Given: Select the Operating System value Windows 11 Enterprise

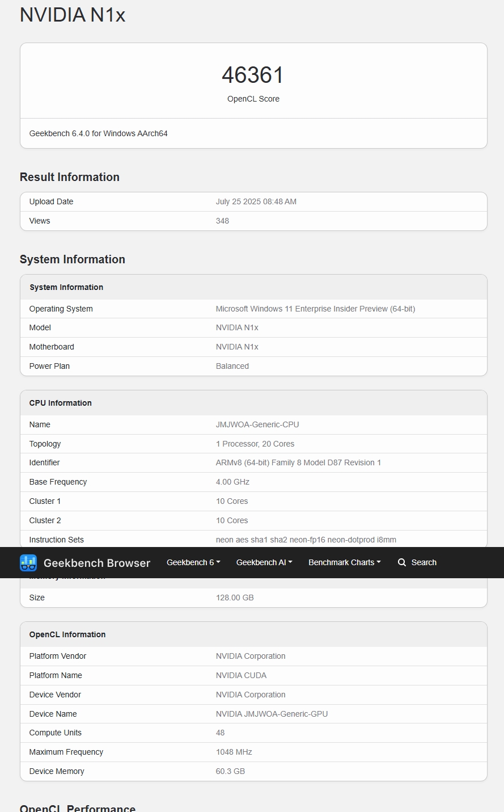Looking at the screenshot, I should 315,309.
